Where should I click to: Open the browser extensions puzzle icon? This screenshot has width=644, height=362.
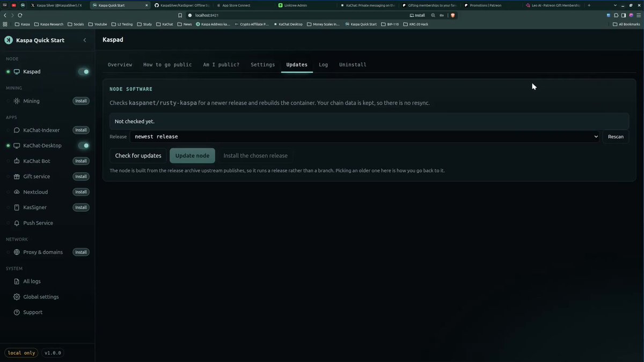click(616, 15)
